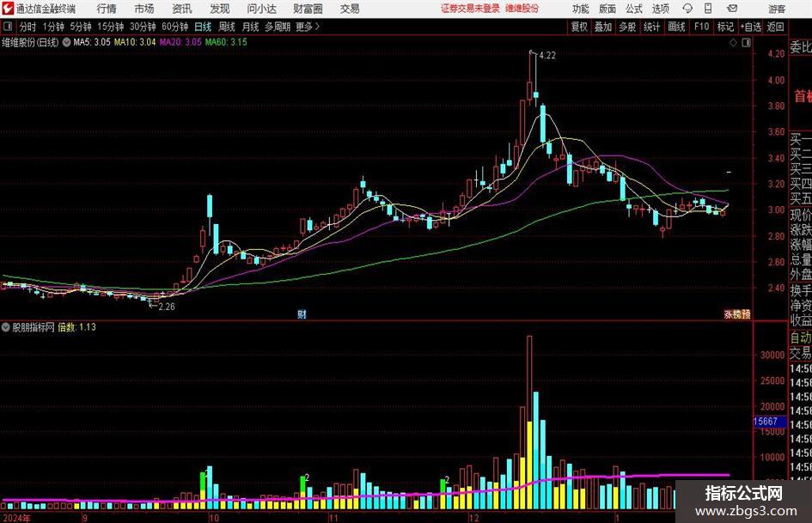
Task: Click the 2.26 low price marker
Action: click(166, 307)
